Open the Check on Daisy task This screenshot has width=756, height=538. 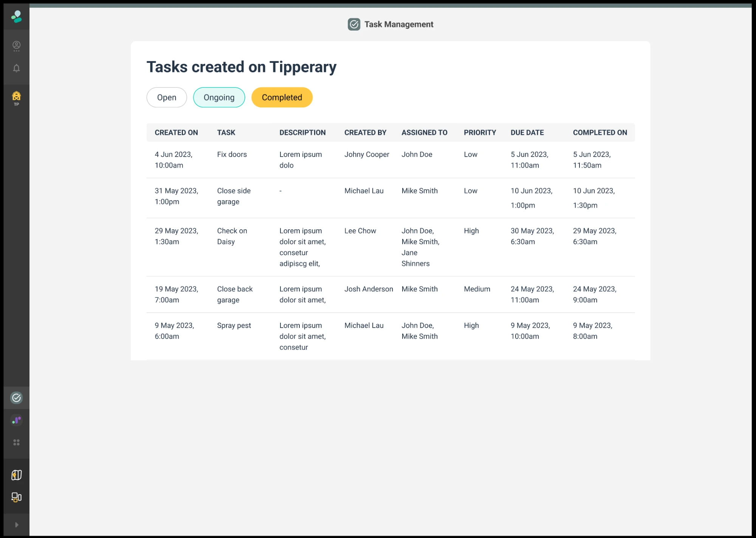[232, 236]
